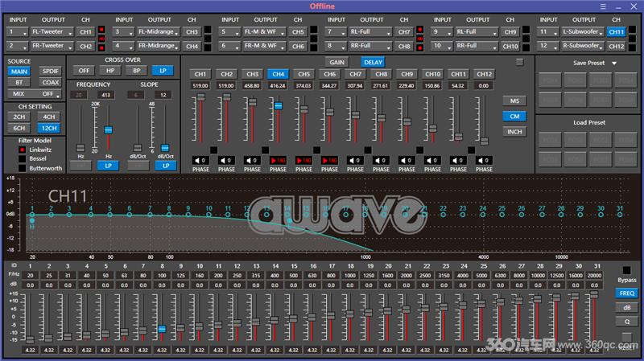
Task: Enable the EQ Bypass checkbox
Action: 626,270
